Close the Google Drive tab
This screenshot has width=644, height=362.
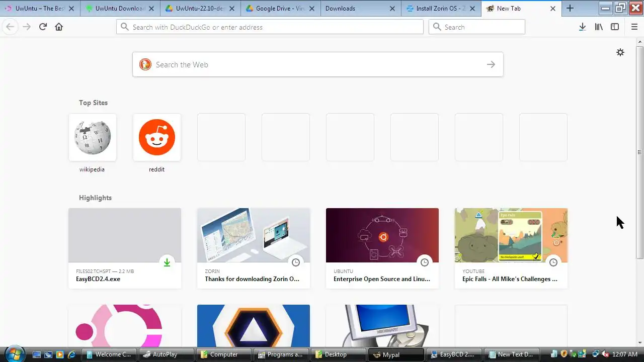click(x=312, y=9)
